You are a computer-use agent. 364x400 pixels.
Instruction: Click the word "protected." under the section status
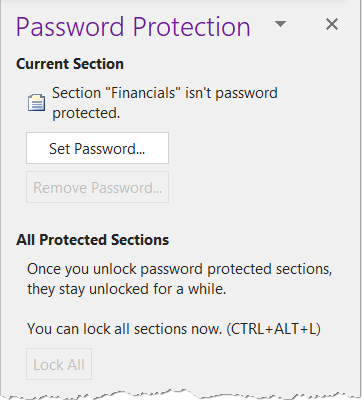click(x=86, y=113)
